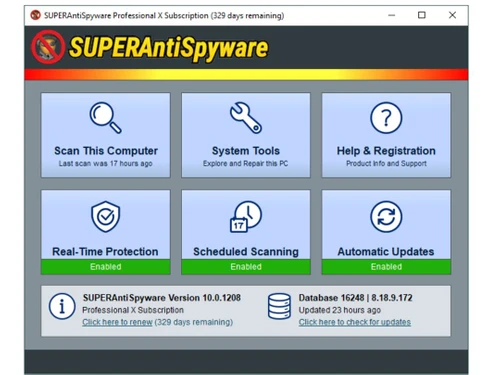The image size is (500, 375).
Task: Click the database stack icon
Action: click(x=279, y=306)
